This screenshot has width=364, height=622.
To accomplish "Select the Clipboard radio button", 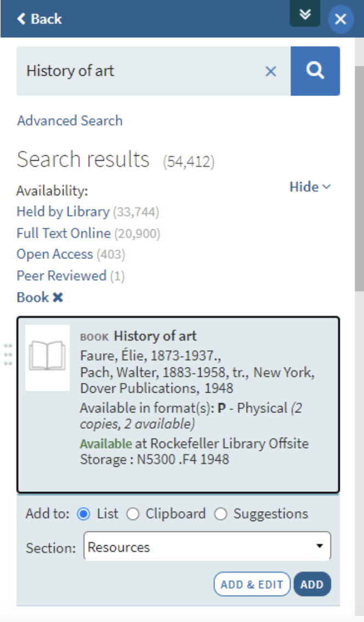I will [133, 513].
